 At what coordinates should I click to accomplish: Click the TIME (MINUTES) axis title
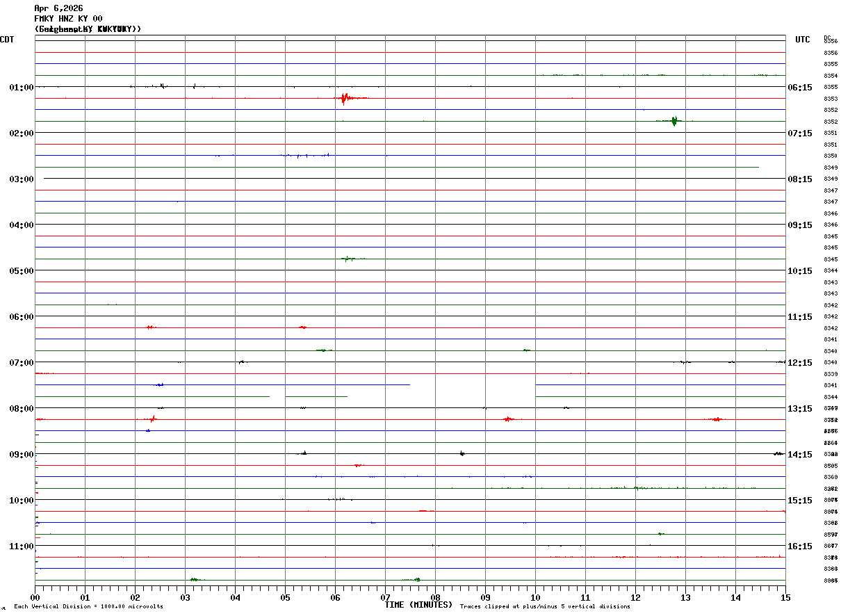(x=418, y=605)
